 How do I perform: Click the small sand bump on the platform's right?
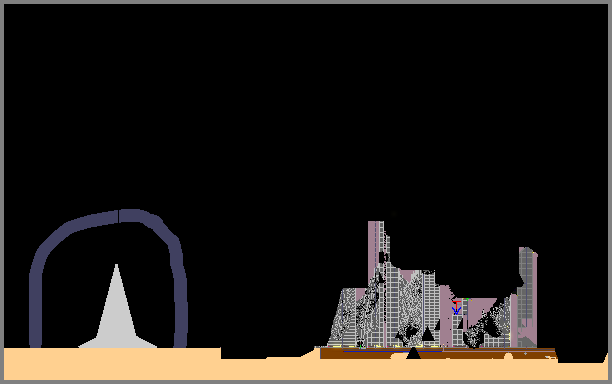tap(508, 356)
